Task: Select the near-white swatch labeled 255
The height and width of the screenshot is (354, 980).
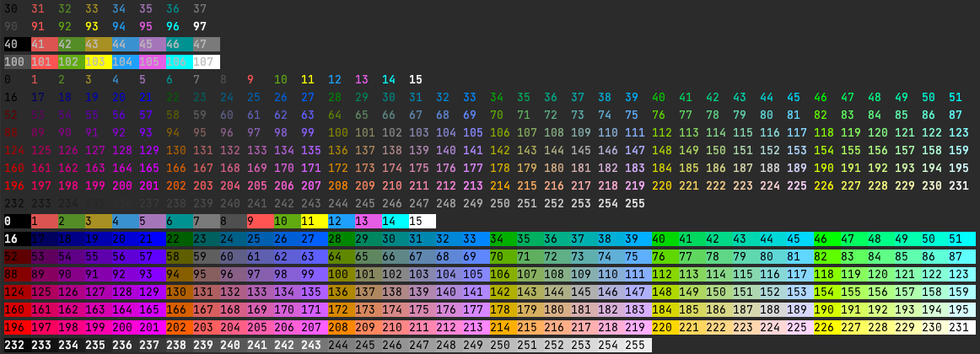Action: pos(638,345)
